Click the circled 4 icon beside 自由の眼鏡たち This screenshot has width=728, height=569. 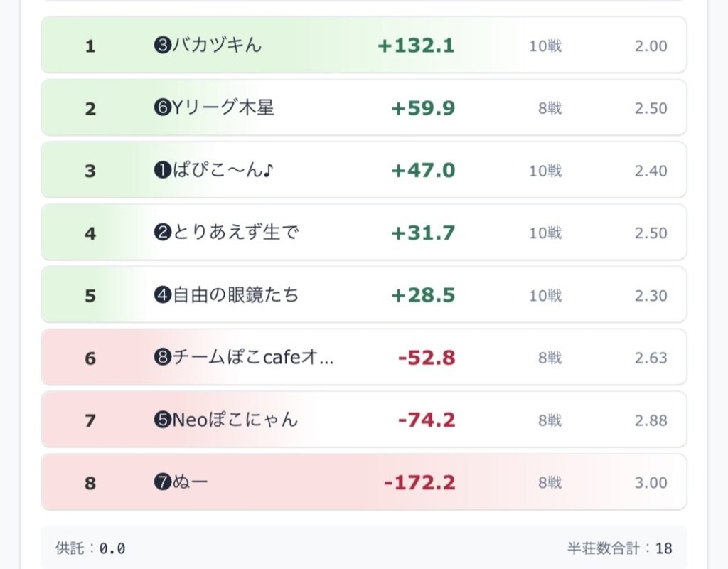163,295
